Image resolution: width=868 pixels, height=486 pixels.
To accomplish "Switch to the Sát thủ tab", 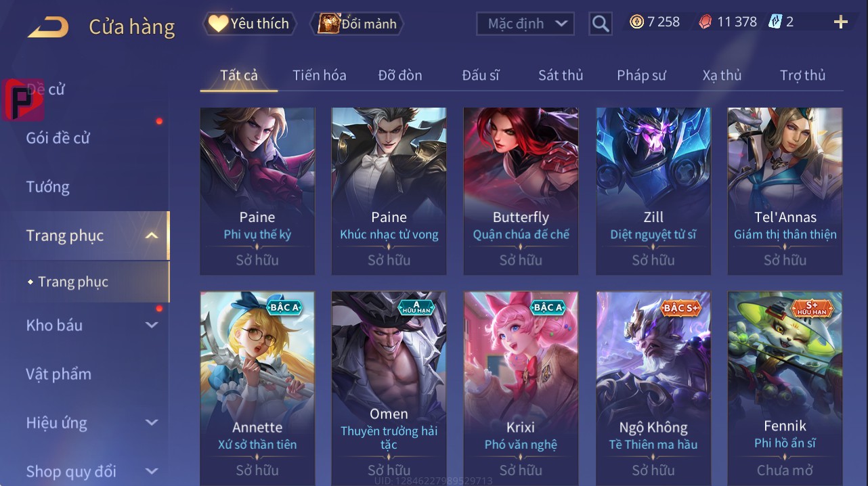I will (x=561, y=75).
